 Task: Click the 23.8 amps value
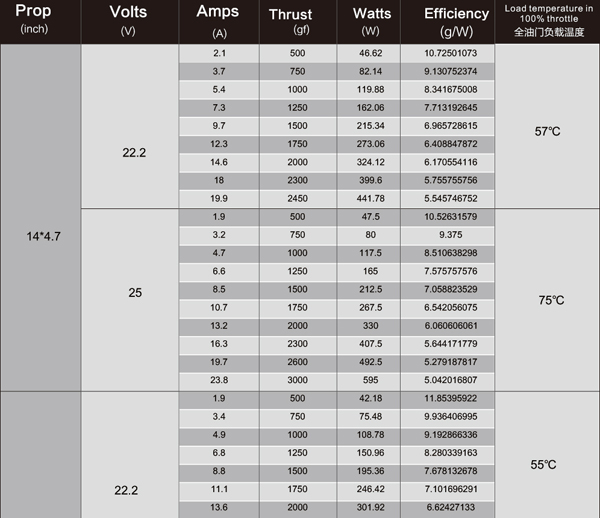tap(219, 380)
